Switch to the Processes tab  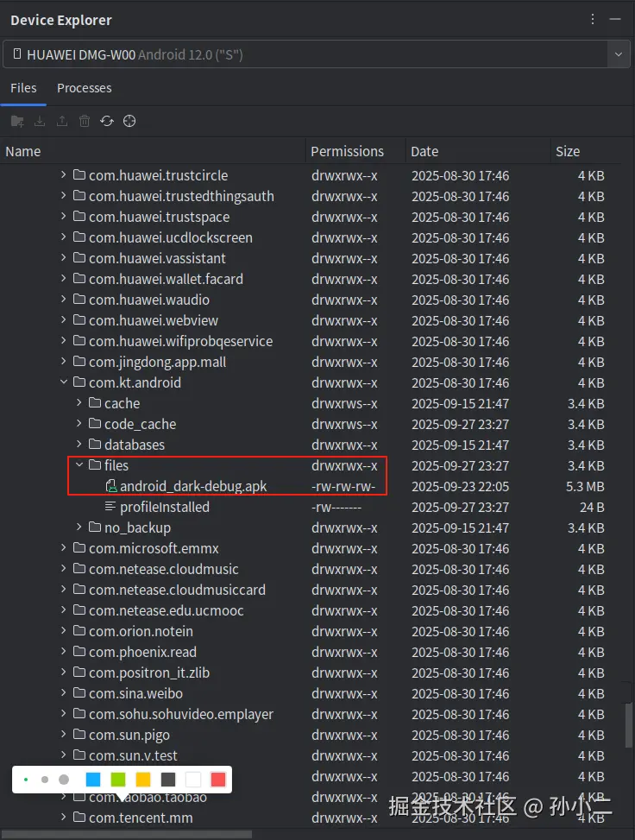(84, 88)
